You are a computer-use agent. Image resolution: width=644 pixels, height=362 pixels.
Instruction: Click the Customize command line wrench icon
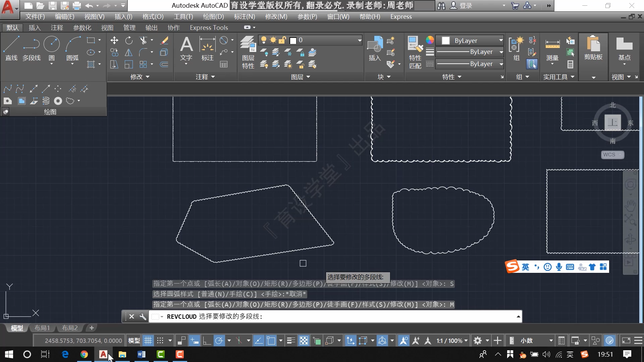tap(143, 316)
